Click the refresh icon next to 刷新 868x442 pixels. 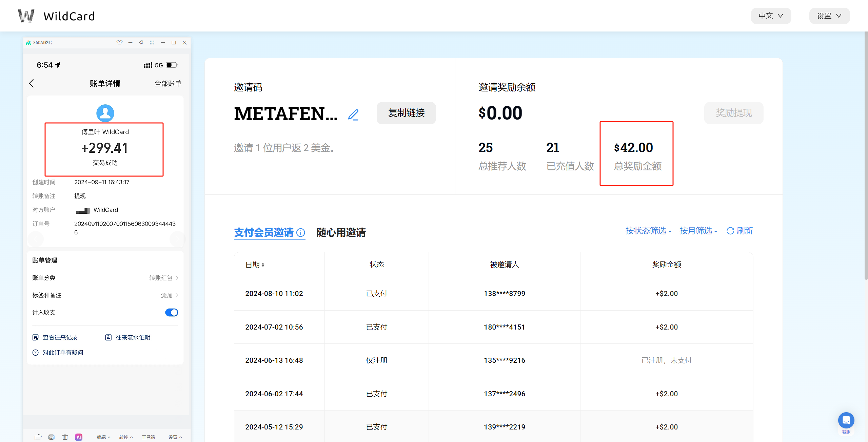pos(730,231)
